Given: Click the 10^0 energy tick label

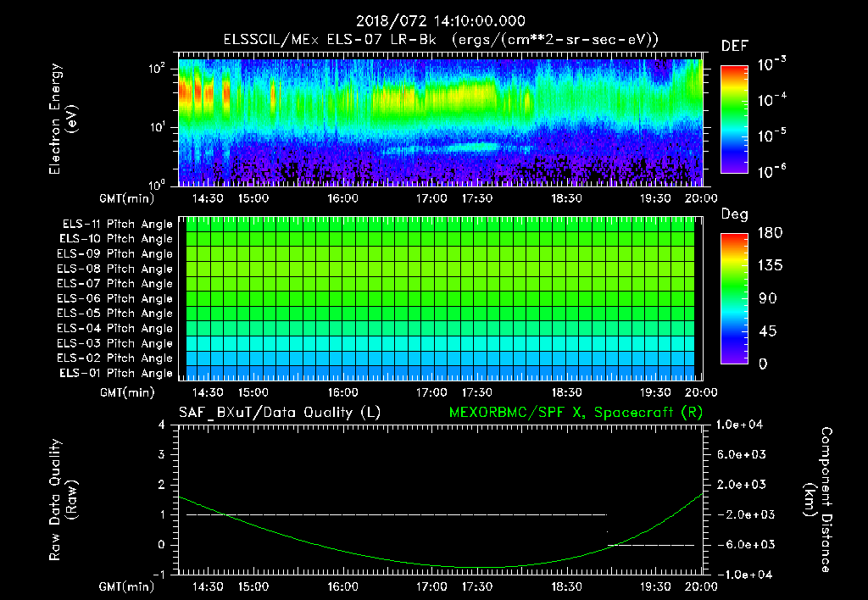Looking at the screenshot, I should [x=157, y=184].
